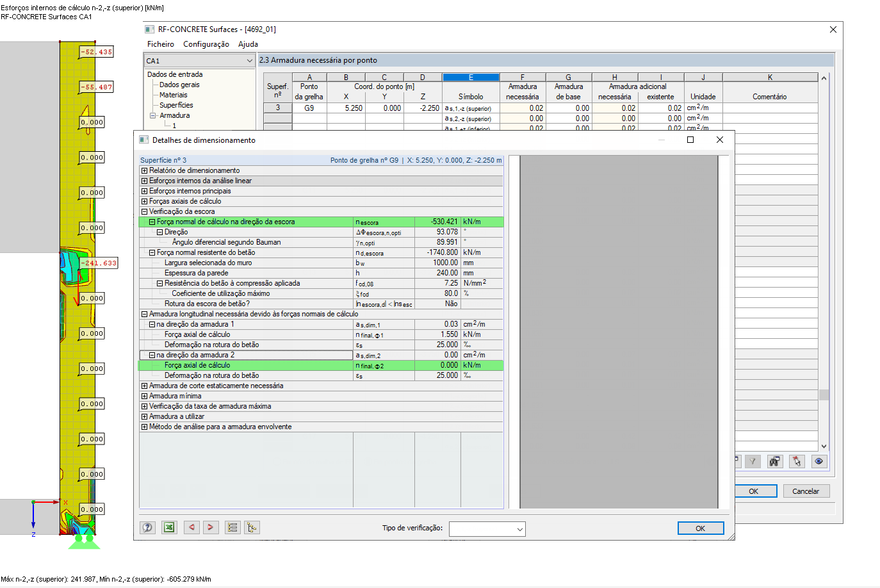
Task: Collapse Armadura node in navigator tree
Action: click(153, 116)
